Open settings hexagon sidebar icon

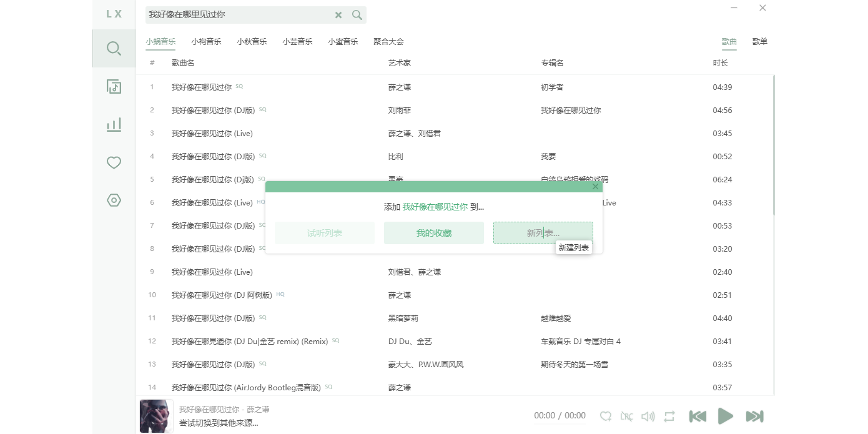[x=114, y=200]
